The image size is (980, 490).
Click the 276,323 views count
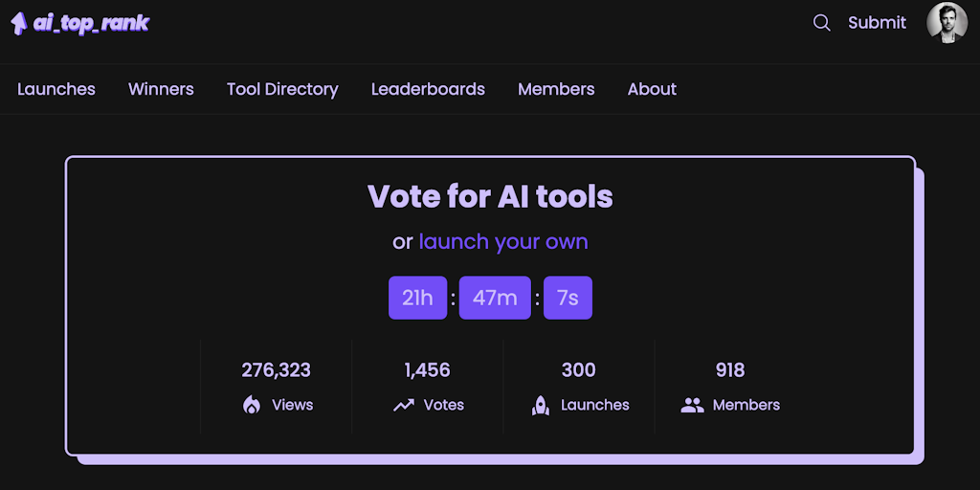277,370
